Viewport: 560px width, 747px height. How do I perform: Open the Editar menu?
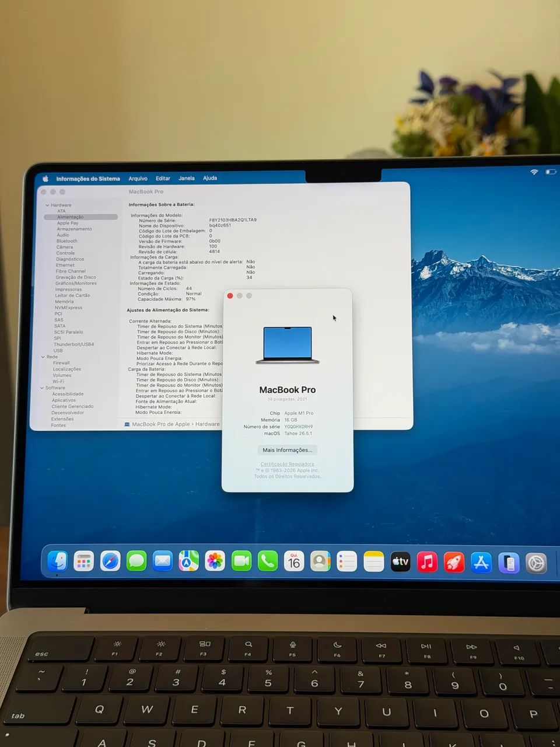point(163,179)
